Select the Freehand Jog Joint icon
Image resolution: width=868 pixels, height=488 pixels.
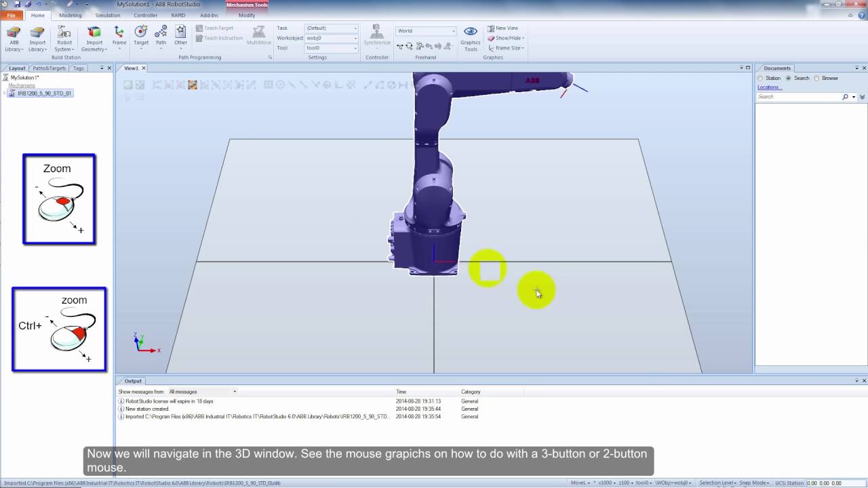pos(420,46)
